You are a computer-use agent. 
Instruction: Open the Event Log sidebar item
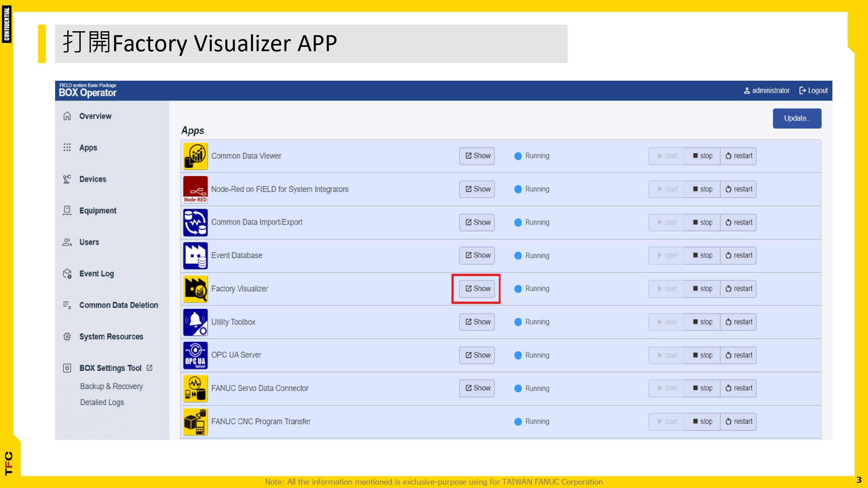click(96, 274)
